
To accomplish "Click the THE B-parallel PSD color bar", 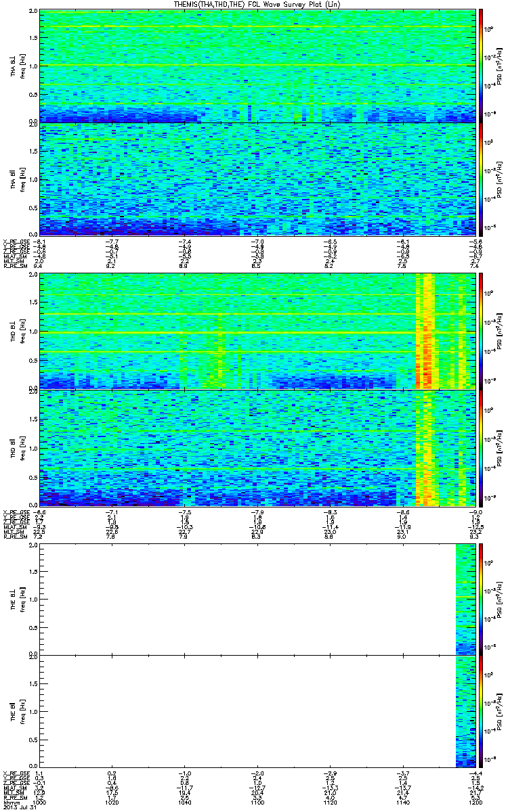I will point(482,710).
